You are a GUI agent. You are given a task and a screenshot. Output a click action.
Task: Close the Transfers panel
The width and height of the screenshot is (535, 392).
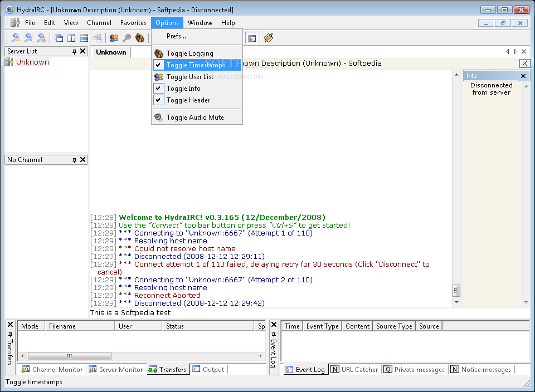(10, 325)
